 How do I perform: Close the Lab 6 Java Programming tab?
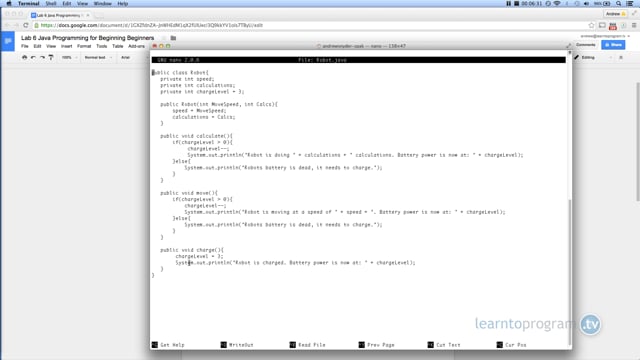tap(87, 15)
